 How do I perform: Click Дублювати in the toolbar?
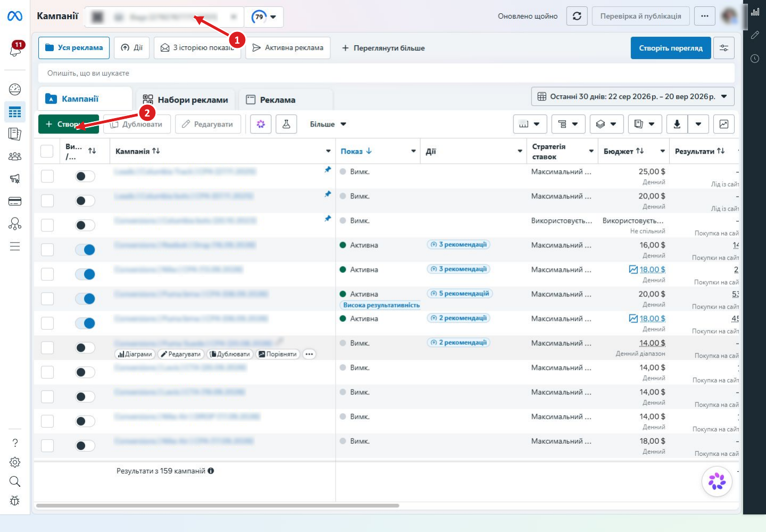(137, 124)
